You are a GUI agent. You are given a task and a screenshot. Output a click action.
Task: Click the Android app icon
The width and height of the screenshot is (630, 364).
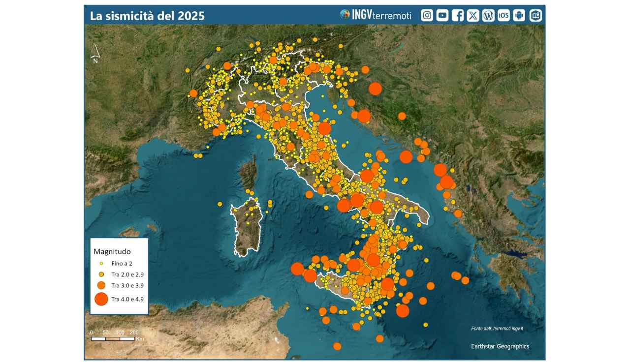[x=519, y=15]
